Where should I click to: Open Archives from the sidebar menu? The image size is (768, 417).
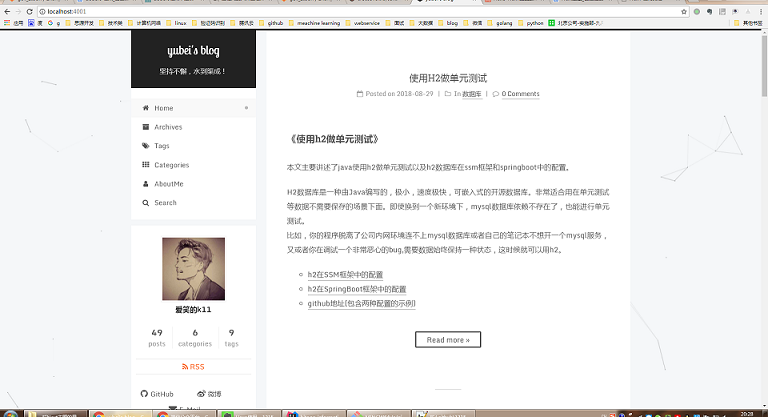193,127
